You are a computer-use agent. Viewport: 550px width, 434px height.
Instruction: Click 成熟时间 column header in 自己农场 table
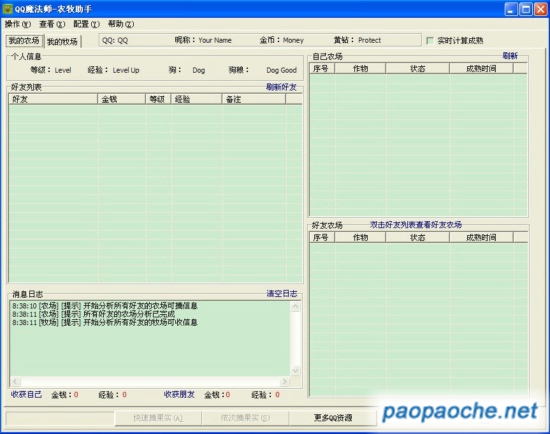[x=481, y=68]
